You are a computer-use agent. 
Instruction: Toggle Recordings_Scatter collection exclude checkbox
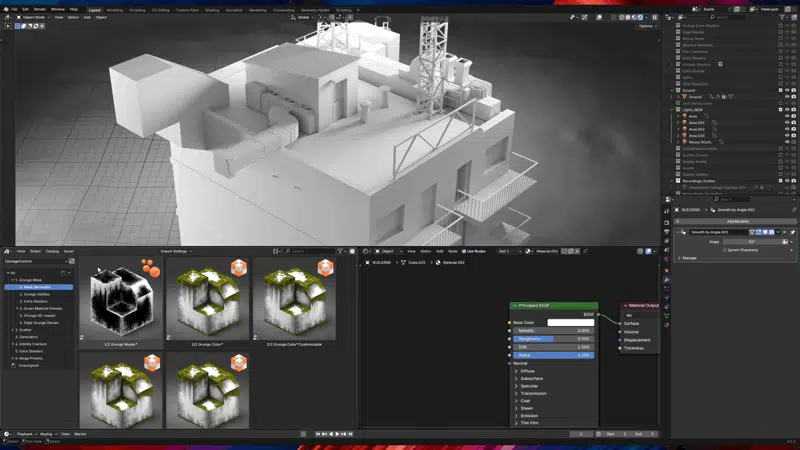[781, 181]
